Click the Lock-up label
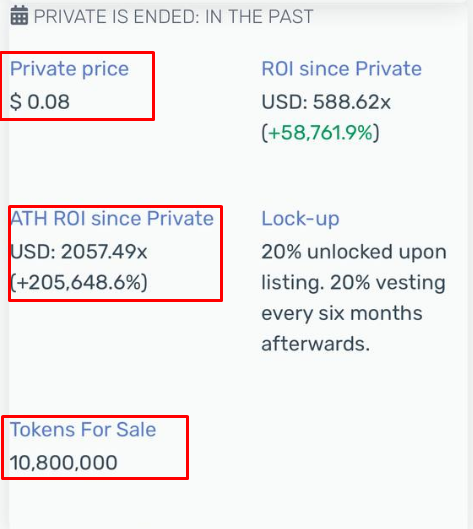The image size is (473, 529). coord(300,218)
